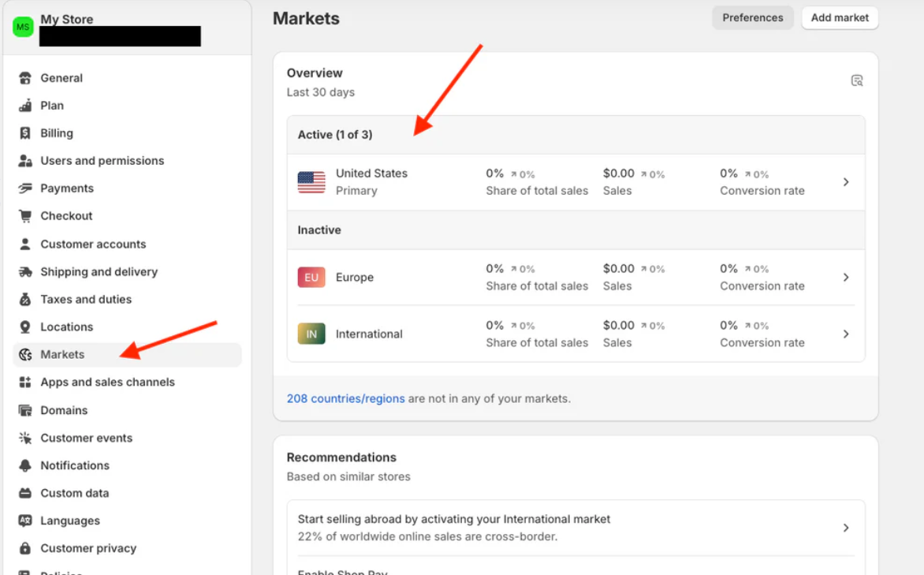Open Checkout via its credit card icon
This screenshot has height=575, width=924.
click(x=25, y=215)
